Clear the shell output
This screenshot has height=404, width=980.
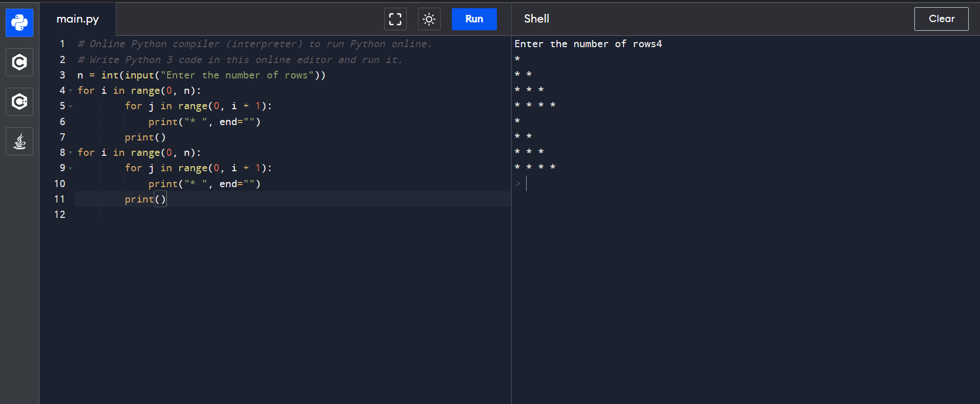(x=941, y=19)
